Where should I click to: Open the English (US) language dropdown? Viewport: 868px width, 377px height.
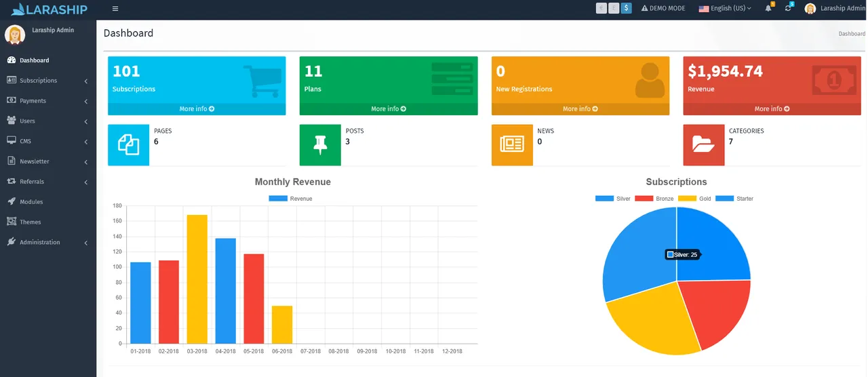[726, 8]
